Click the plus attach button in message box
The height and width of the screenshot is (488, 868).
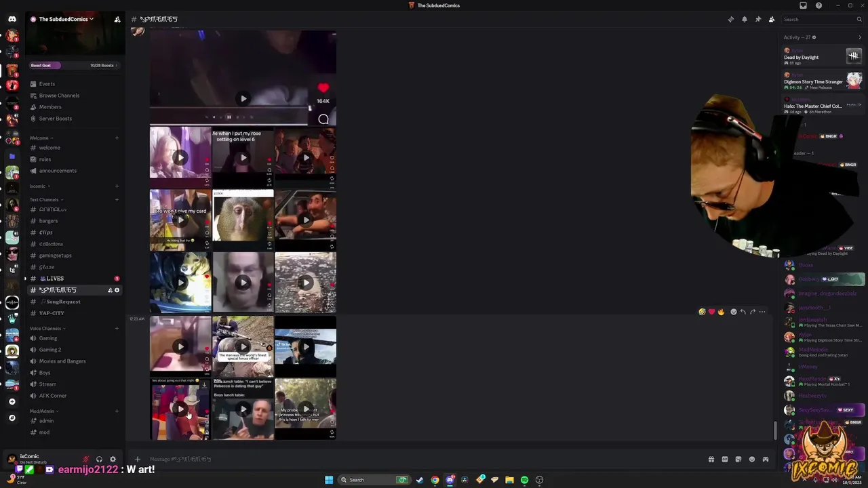(138, 459)
